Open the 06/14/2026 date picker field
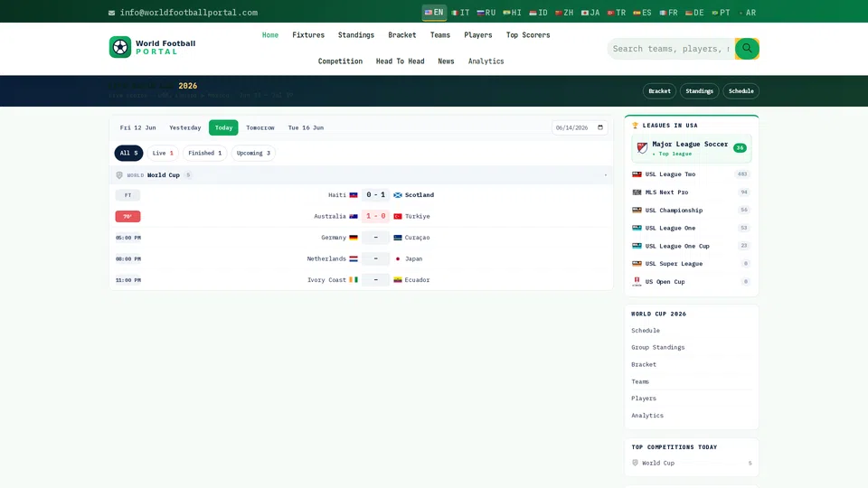This screenshot has width=868, height=488. [580, 127]
